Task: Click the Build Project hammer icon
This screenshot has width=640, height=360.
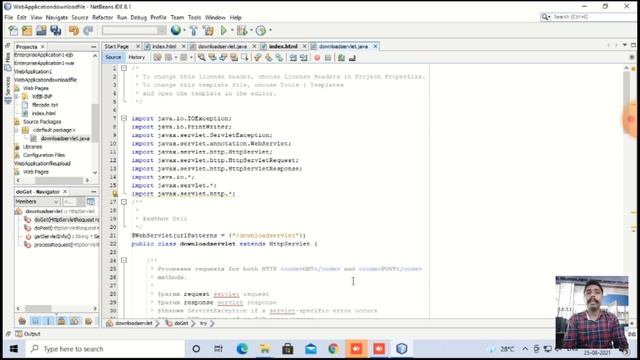Action: click(x=193, y=30)
